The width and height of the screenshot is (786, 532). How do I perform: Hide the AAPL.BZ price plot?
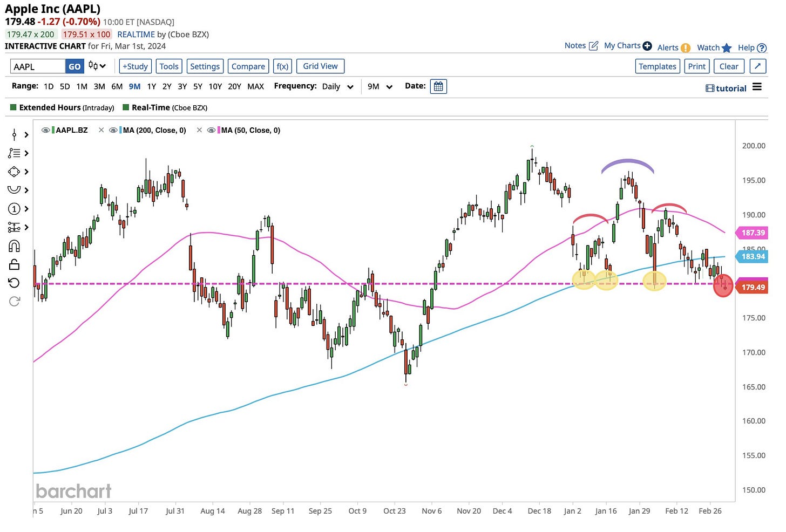pyautogui.click(x=46, y=130)
